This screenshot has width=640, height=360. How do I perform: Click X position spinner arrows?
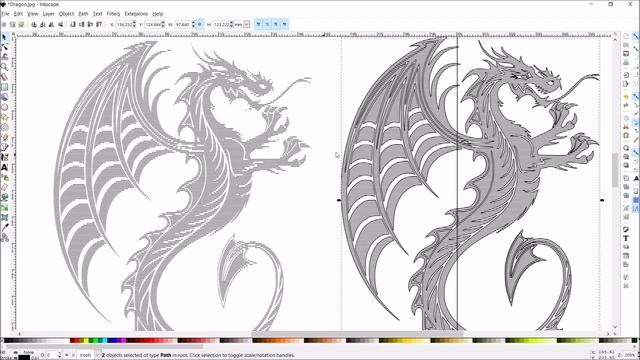(134, 24)
